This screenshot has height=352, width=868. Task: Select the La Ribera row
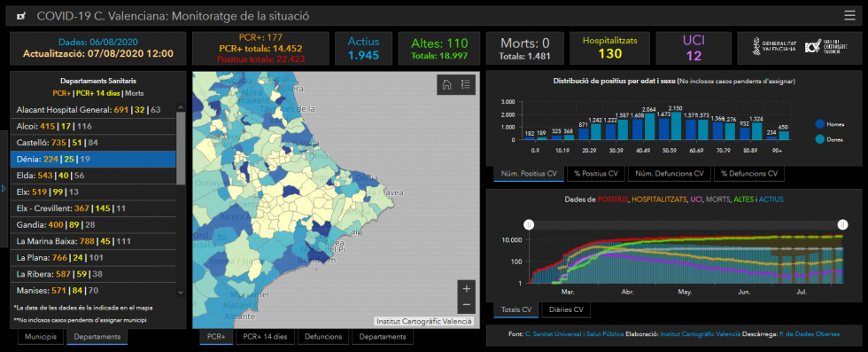(x=93, y=274)
